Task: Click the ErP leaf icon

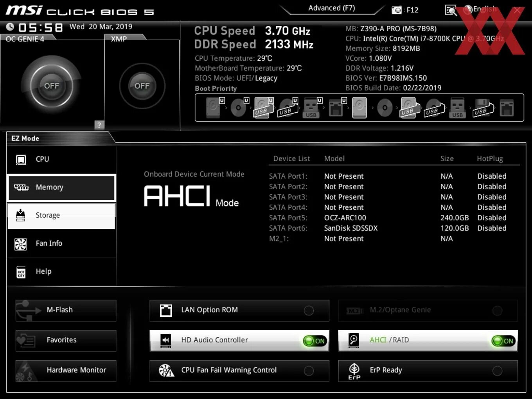Action: point(354,371)
